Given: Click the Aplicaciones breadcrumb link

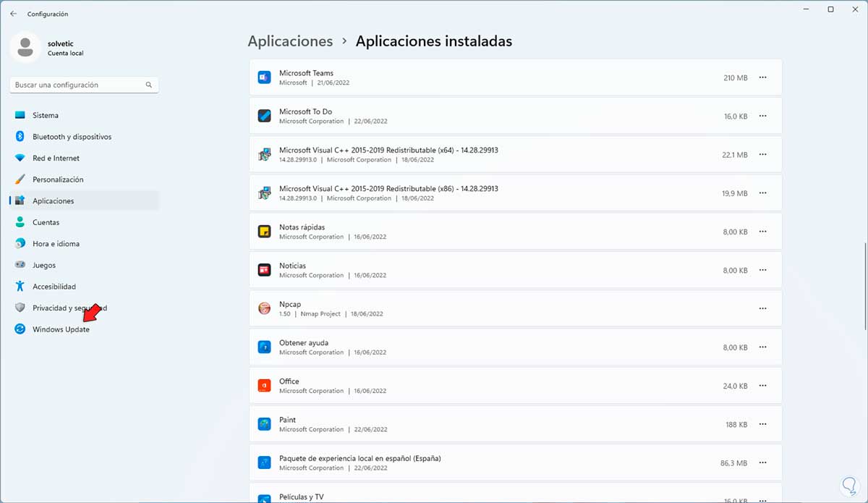Looking at the screenshot, I should tap(290, 41).
